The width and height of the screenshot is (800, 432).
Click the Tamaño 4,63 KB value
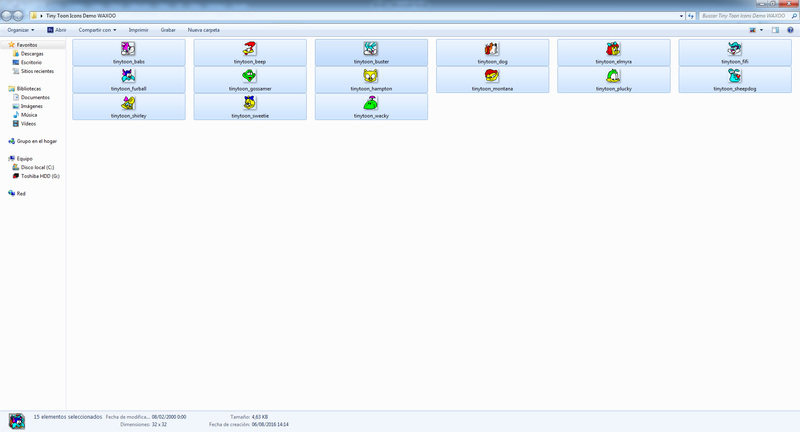click(260, 417)
